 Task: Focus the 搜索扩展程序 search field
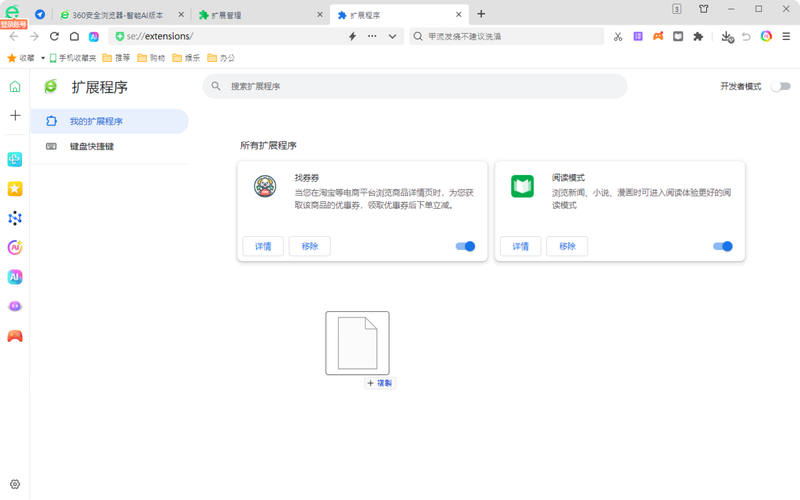(415, 86)
